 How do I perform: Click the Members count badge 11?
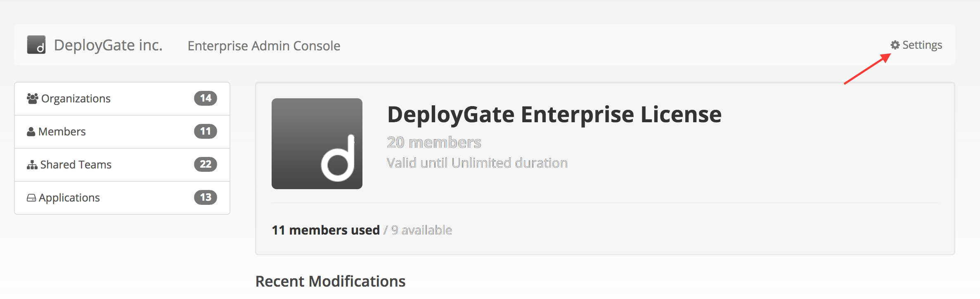click(x=206, y=131)
